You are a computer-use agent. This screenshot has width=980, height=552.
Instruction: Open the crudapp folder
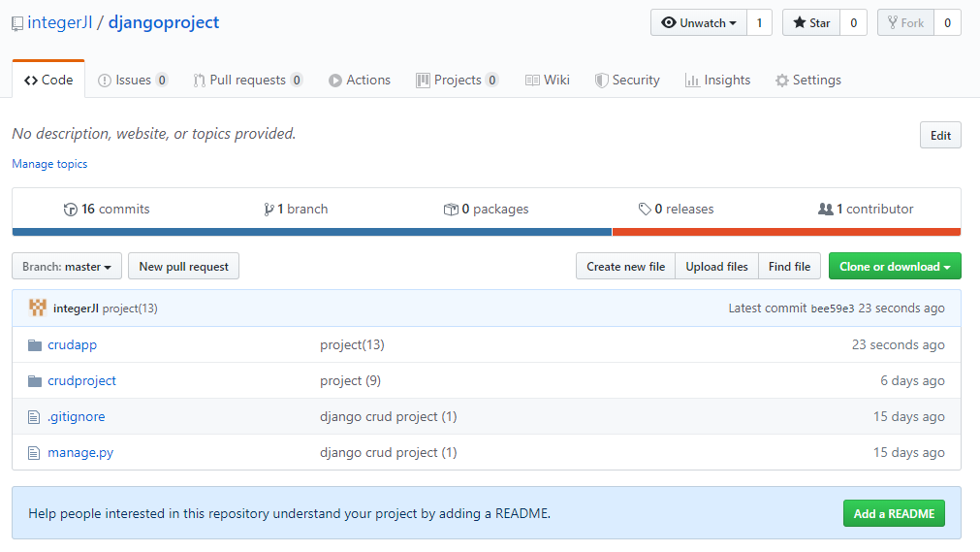[x=73, y=344]
